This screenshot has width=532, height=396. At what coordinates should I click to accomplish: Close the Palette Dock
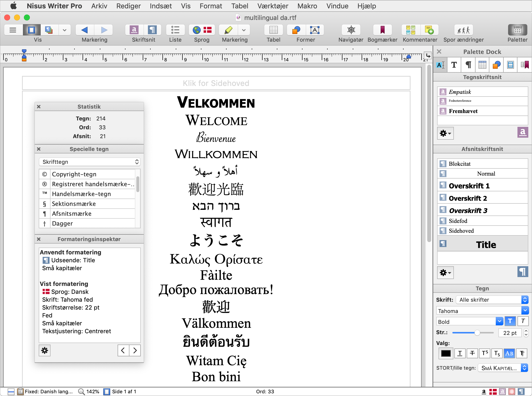click(439, 51)
